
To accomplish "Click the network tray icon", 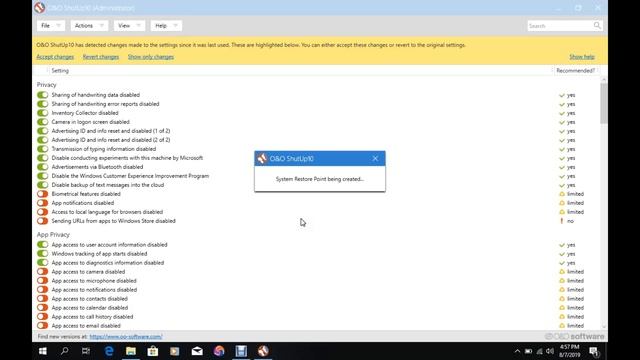I will pyautogui.click(x=540, y=351).
